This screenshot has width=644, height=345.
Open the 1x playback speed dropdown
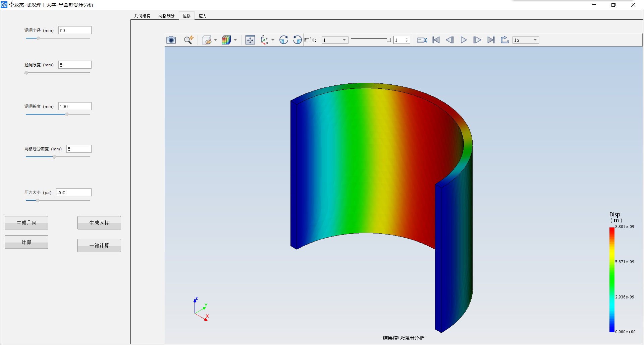click(526, 40)
